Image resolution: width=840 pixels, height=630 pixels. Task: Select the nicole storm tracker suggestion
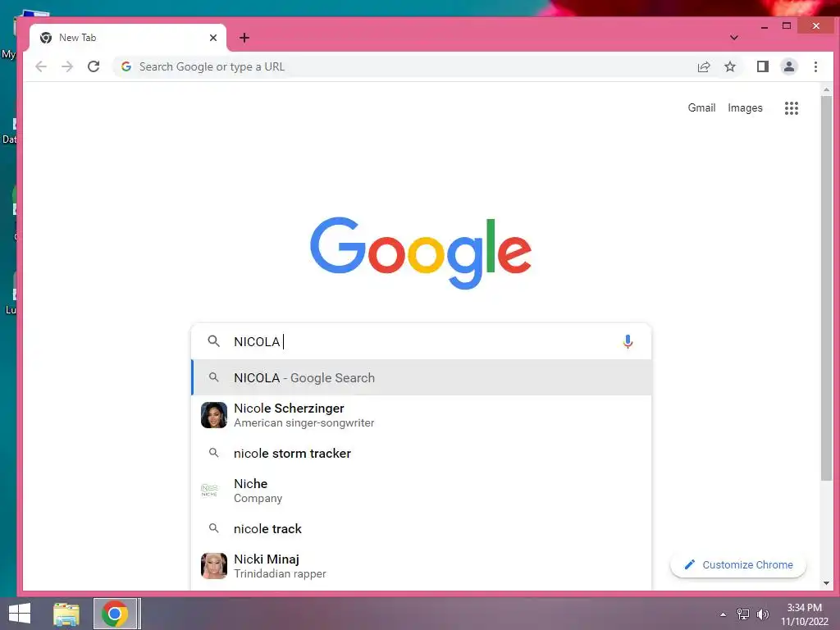[x=421, y=453]
